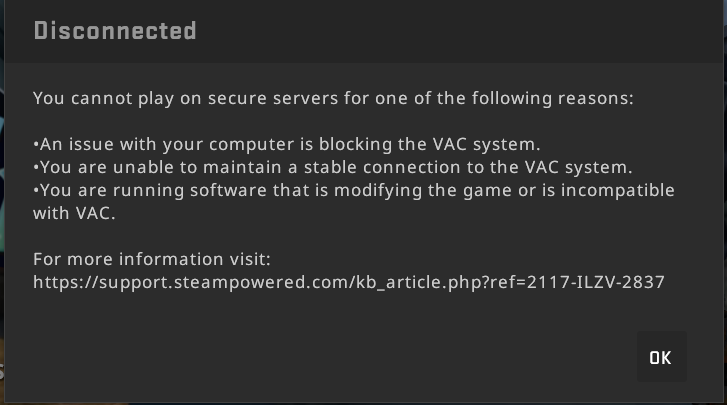Click the second bullet marker before 'You are unable'
Screen dimensions: 727x405
[x=36, y=168]
